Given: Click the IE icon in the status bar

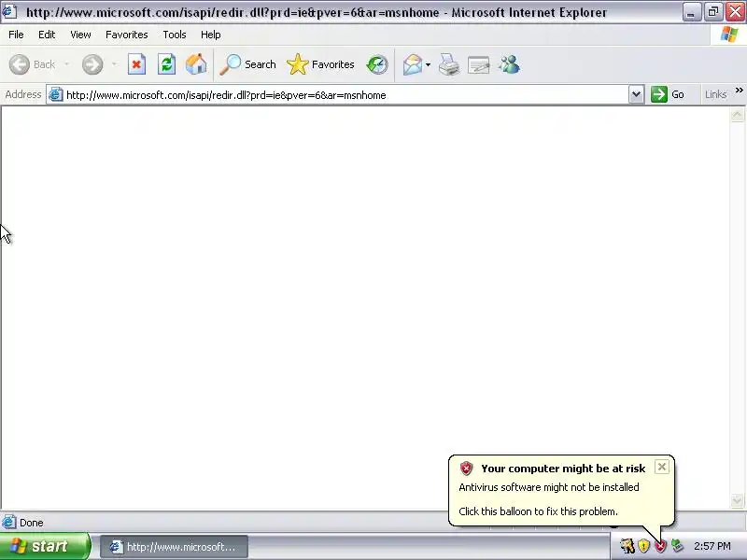Looking at the screenshot, I should [9, 523].
